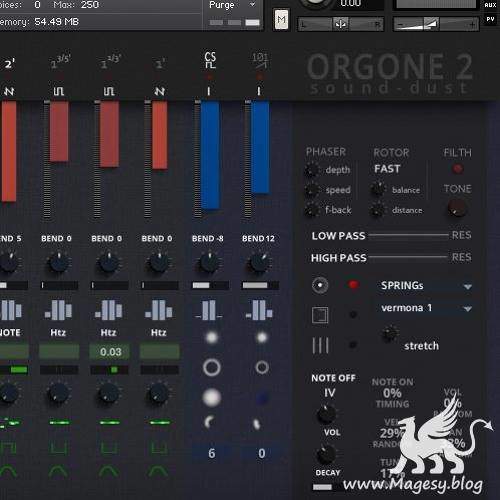Click the Htz label under 1' column

coord(159,332)
